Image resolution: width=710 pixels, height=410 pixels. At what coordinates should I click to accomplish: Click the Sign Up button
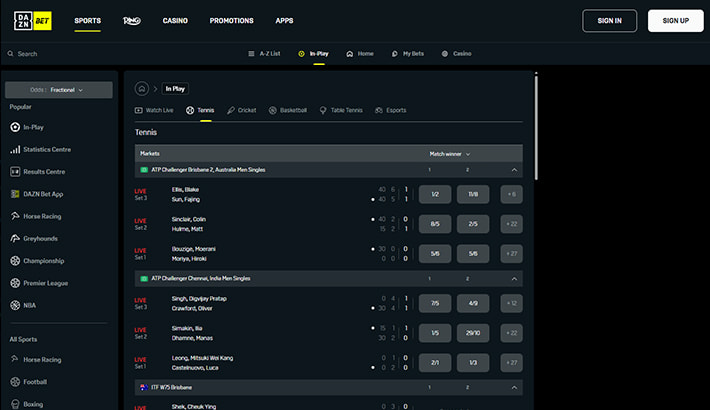coord(676,21)
